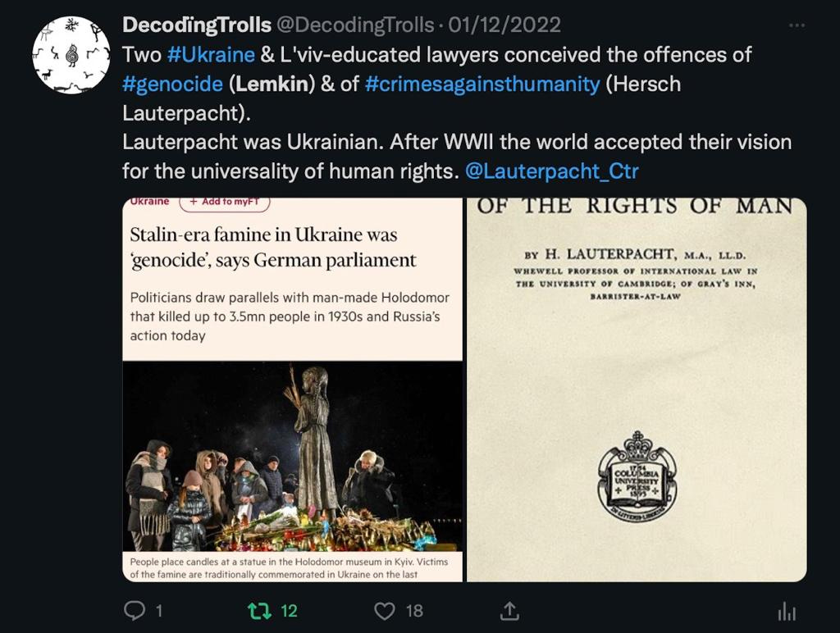This screenshot has width=840, height=633.
Task: Open the @DecodingTrolls handle
Action: pyautogui.click(x=354, y=25)
